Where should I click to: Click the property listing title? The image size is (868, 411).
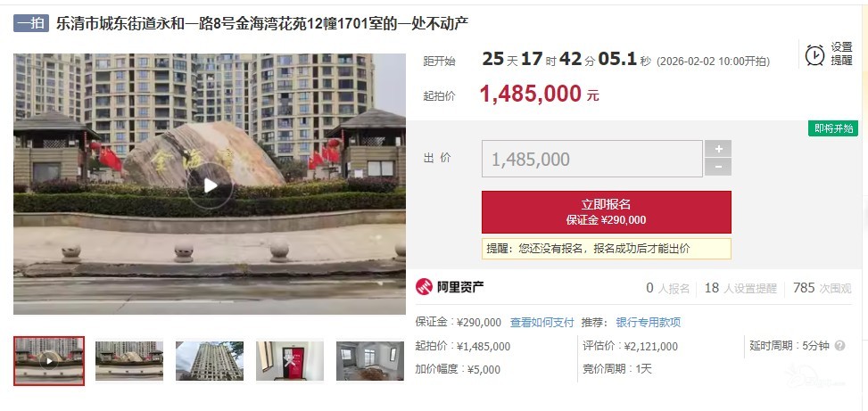coord(262,24)
